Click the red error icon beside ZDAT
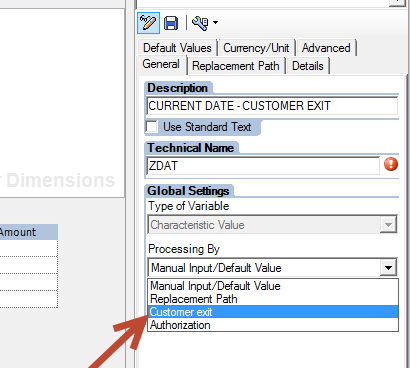Viewport: 410px width, 368px height. [391, 164]
